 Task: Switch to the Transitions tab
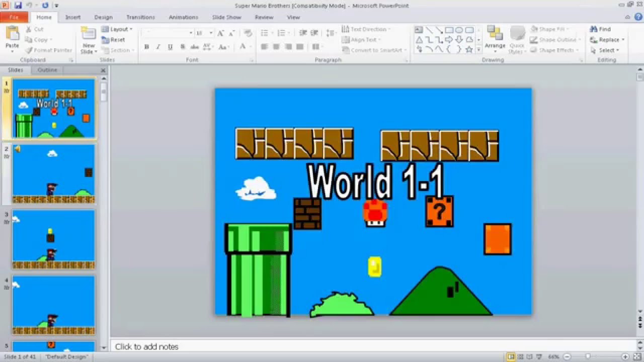pyautogui.click(x=140, y=17)
